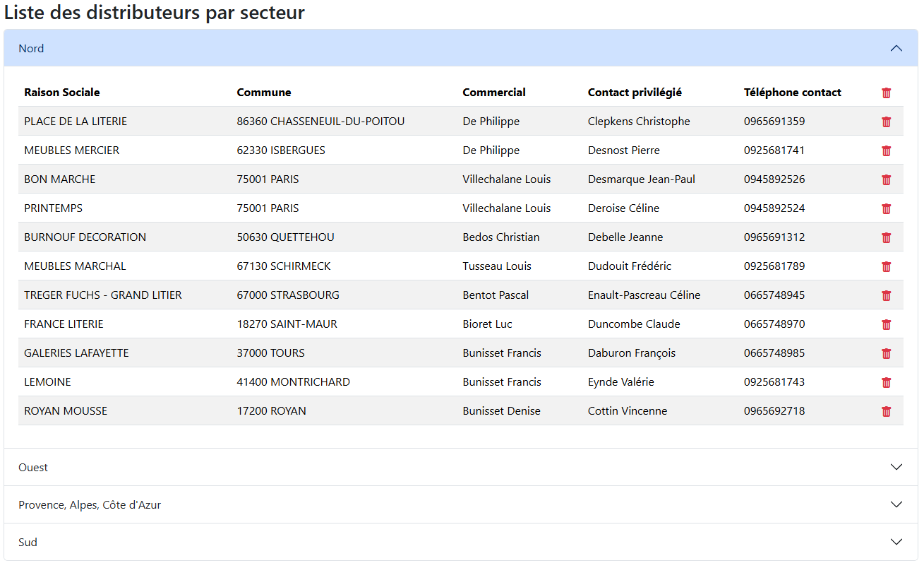Click the 62330 ISBERGUES cell
Viewport: 924px width, 568px height.
pyautogui.click(x=281, y=150)
